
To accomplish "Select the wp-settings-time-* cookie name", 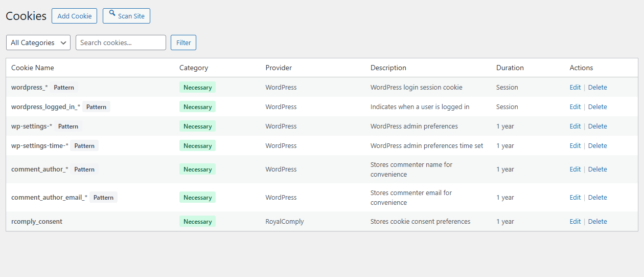I will [x=40, y=145].
